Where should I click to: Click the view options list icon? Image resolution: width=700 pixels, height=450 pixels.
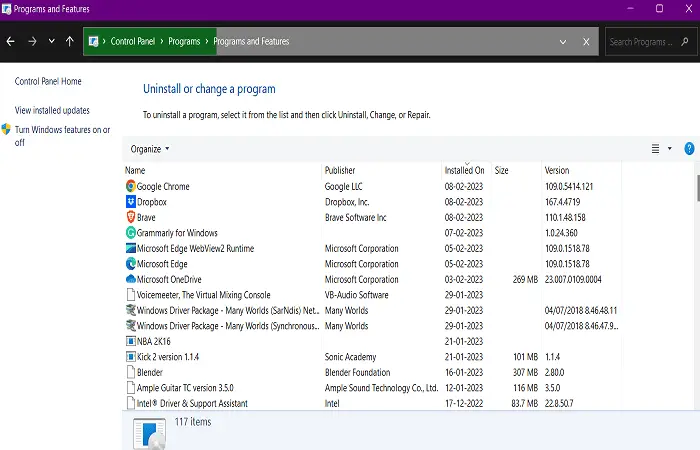pyautogui.click(x=655, y=149)
